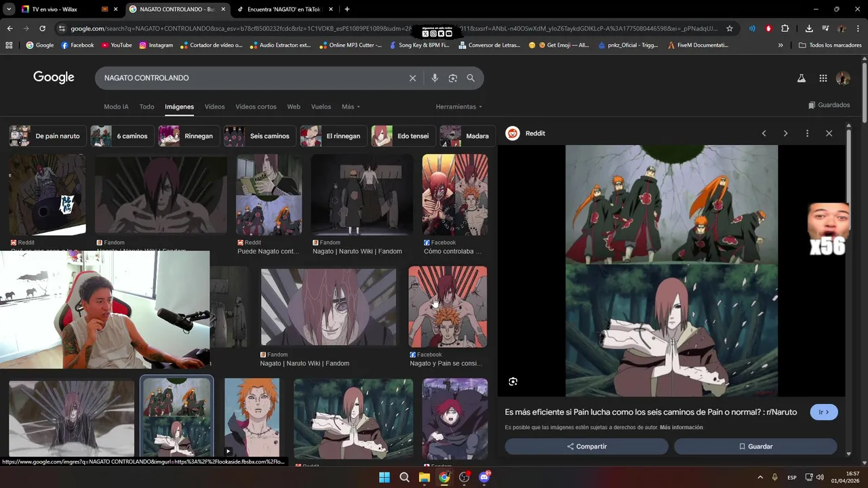Screen dimensions: 868x488
Task: Select El rinnegan filter chip
Action: pyautogui.click(x=334, y=136)
